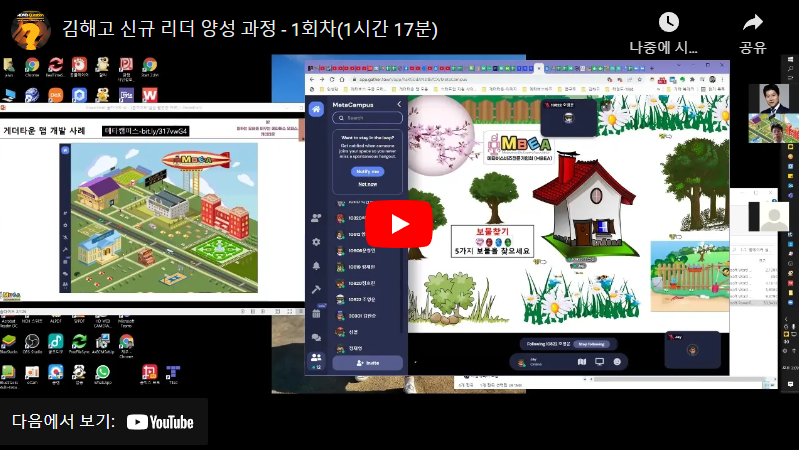Screen dimensions: 800x451
Task: Dismiss notification prompt with Not now
Action: pos(367,184)
